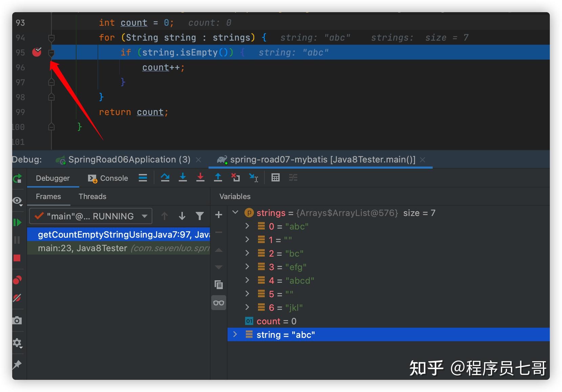The image size is (562, 392).
Task: Open the Evaluate Expression calculator icon
Action: point(275,178)
